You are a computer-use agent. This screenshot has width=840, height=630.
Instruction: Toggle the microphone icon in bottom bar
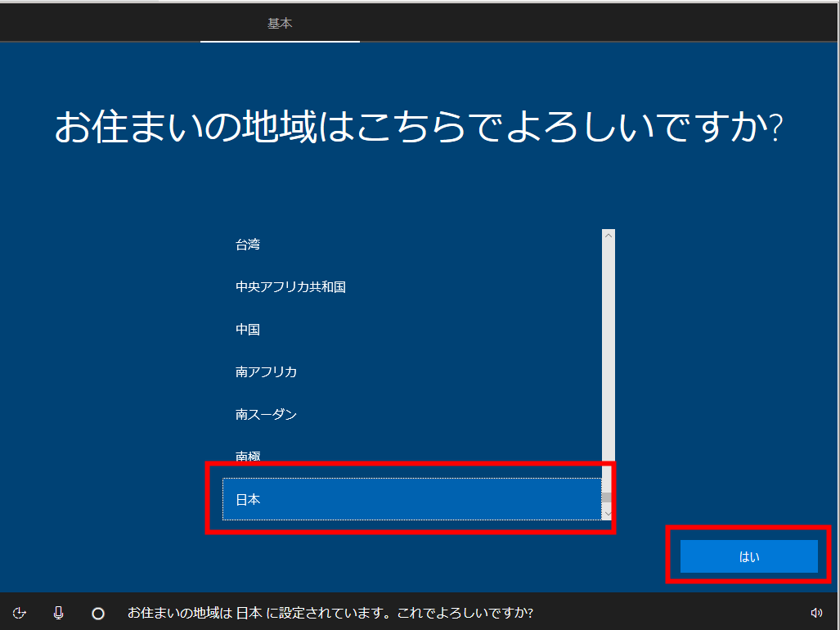coord(58,613)
